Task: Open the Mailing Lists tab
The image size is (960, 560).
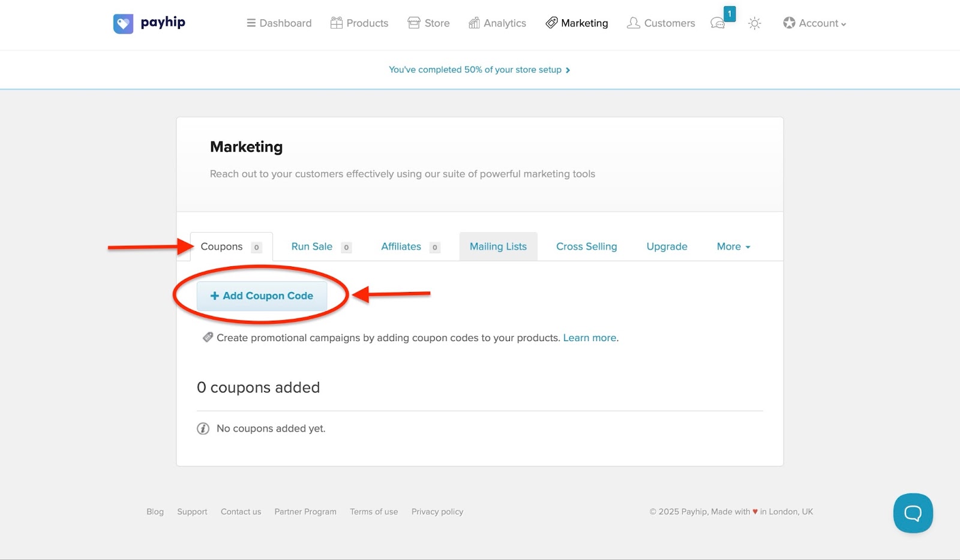Action: point(498,246)
